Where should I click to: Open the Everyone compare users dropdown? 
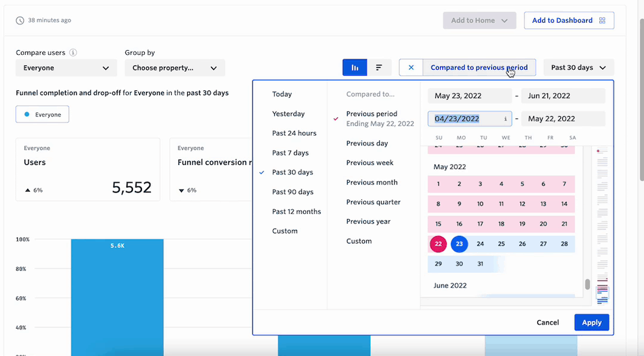pyautogui.click(x=66, y=68)
